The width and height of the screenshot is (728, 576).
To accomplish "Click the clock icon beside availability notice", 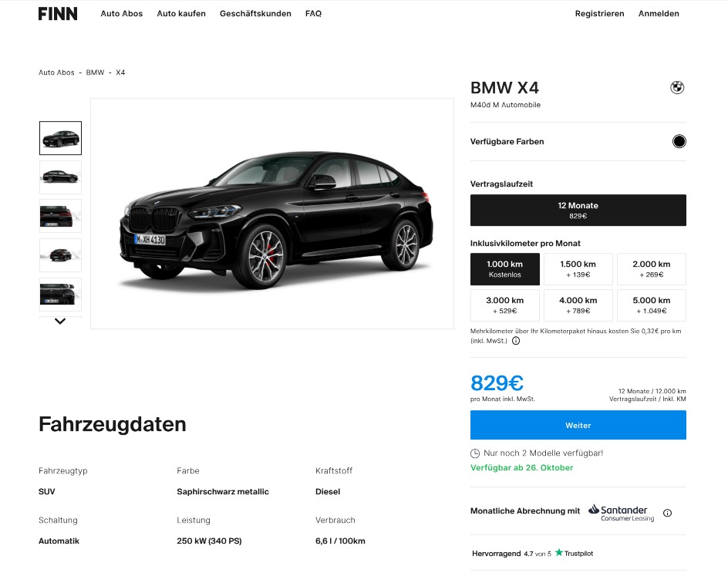I will click(475, 453).
